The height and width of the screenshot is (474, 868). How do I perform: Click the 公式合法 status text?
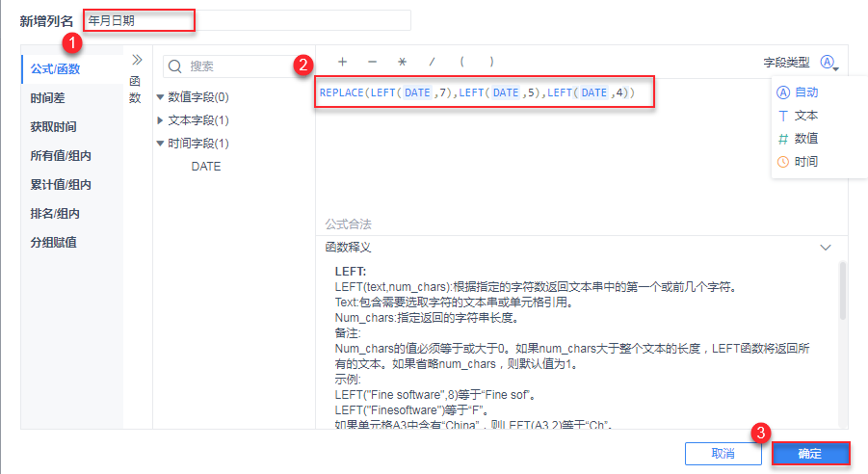click(348, 224)
